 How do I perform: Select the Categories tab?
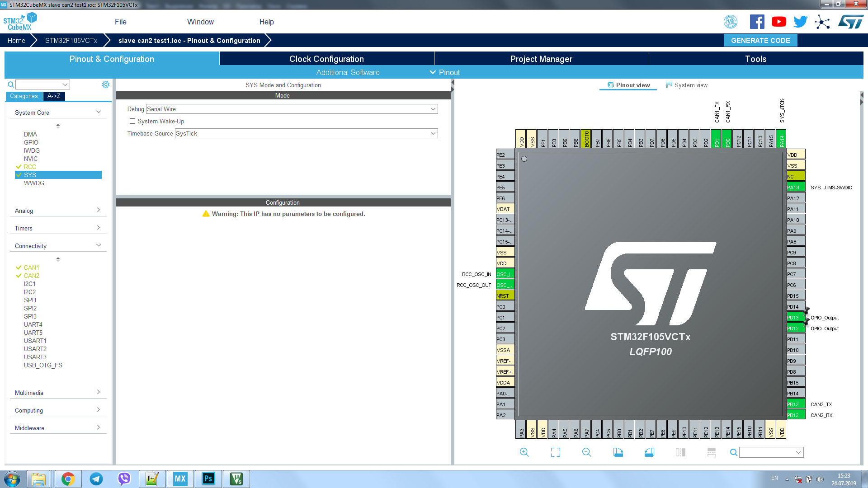24,96
